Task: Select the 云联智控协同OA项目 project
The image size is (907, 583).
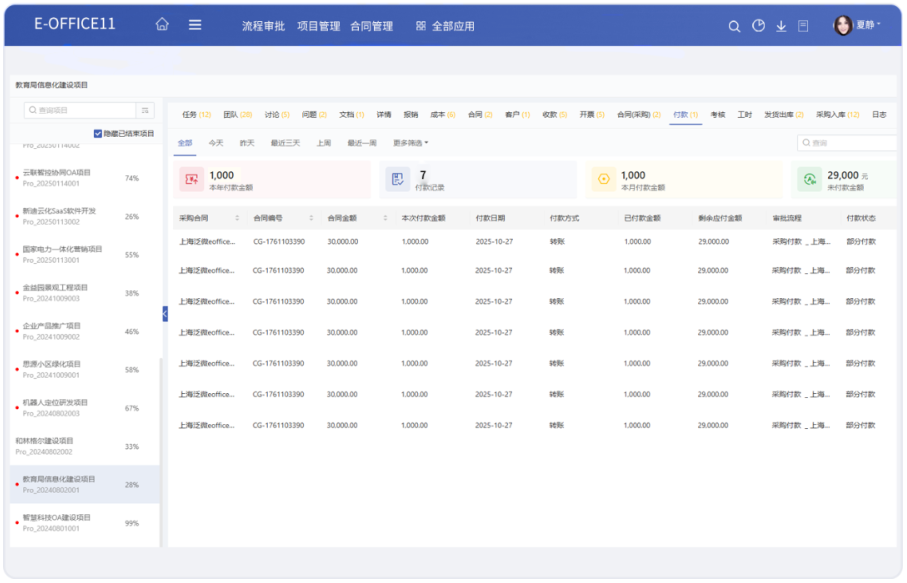Action: point(57,172)
